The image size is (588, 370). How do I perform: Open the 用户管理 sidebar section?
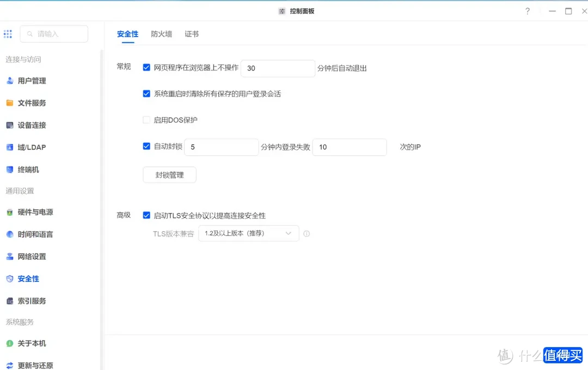(x=32, y=81)
